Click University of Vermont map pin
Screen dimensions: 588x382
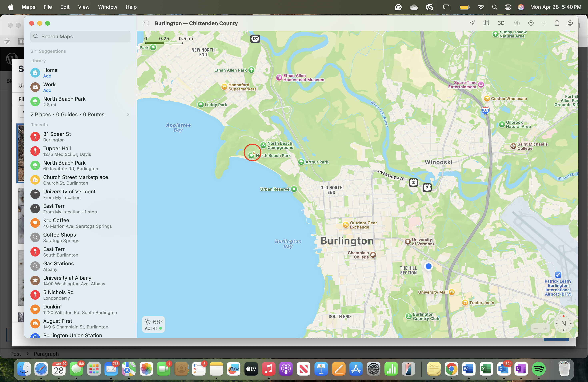click(408, 242)
